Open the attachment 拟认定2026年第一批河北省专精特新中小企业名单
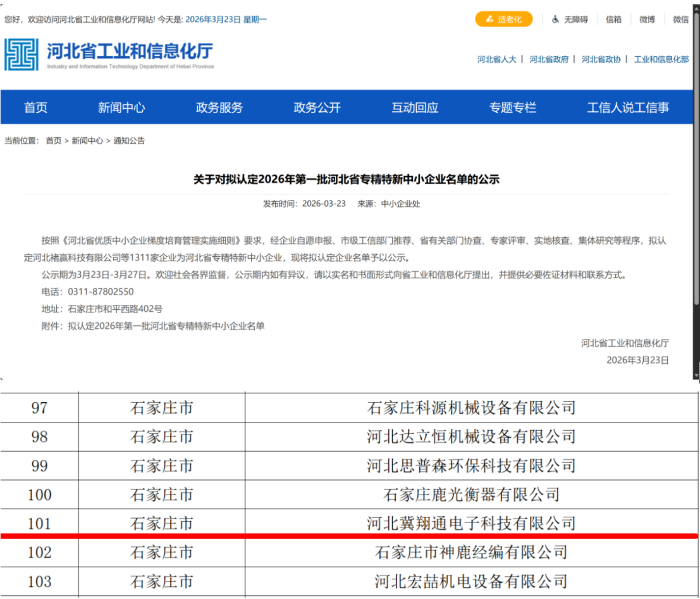This screenshot has width=700, height=599. [x=166, y=326]
